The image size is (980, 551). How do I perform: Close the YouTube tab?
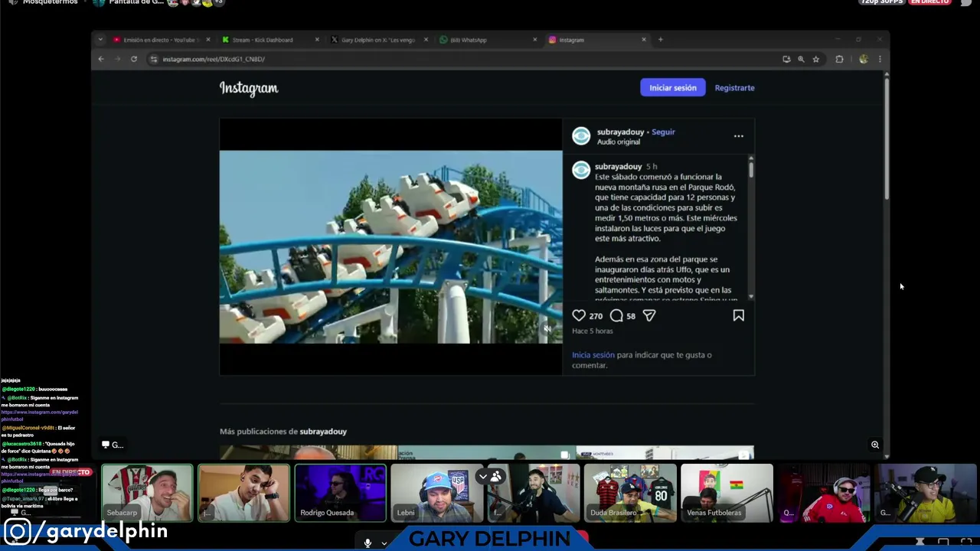[x=207, y=40]
